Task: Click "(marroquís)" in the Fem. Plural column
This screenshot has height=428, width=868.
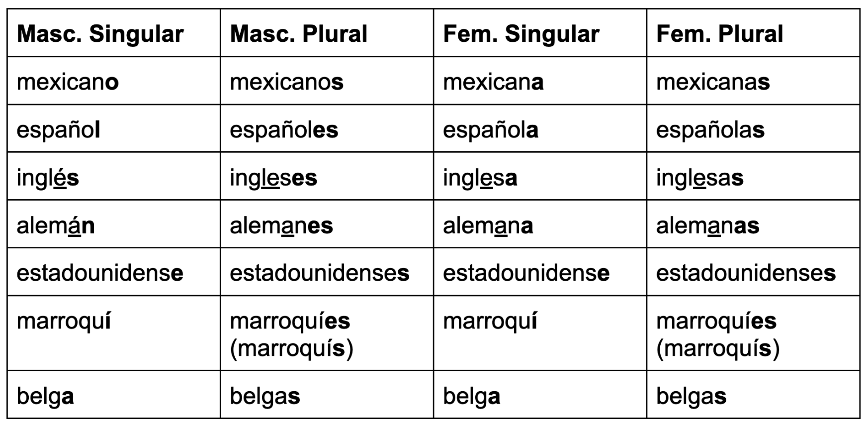Action: [717, 348]
